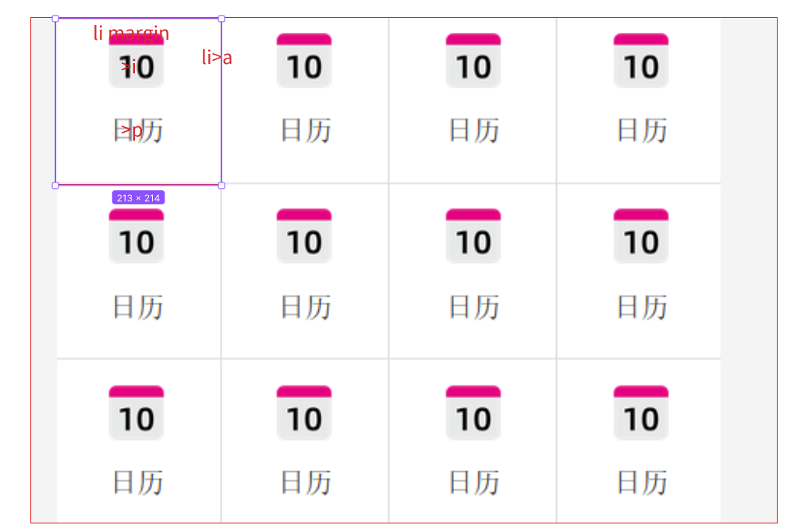Select the red ">p" annotation on first label

[x=132, y=131]
